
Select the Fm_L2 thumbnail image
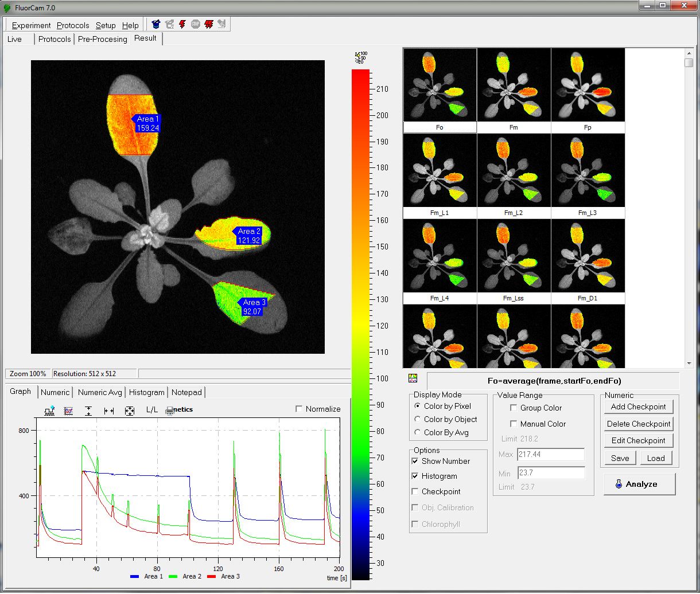(514, 171)
